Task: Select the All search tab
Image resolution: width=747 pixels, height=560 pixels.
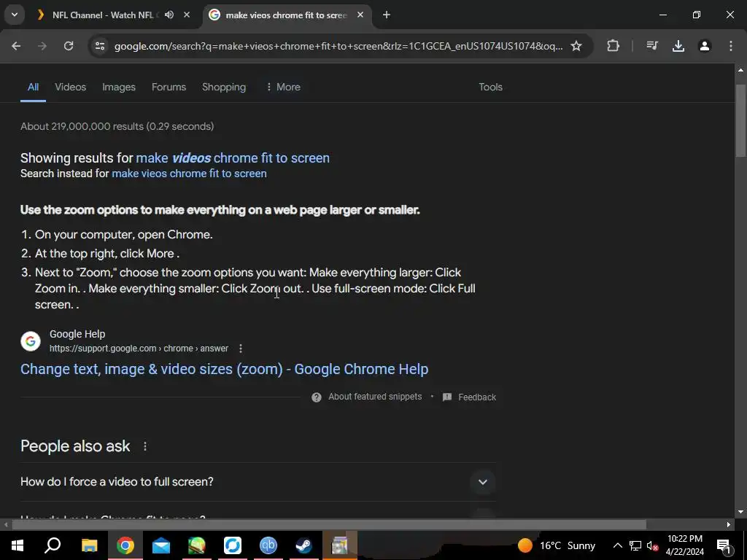Action: pyautogui.click(x=33, y=87)
